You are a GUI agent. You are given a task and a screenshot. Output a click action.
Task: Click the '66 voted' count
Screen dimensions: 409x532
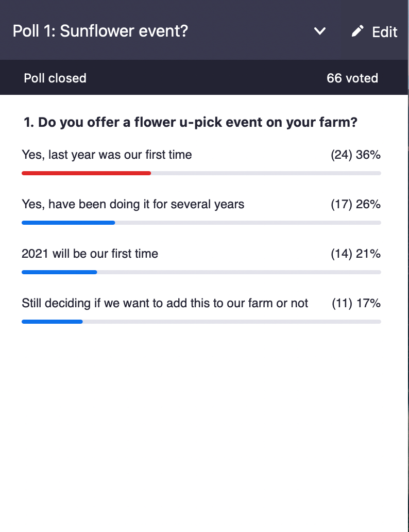pos(352,78)
